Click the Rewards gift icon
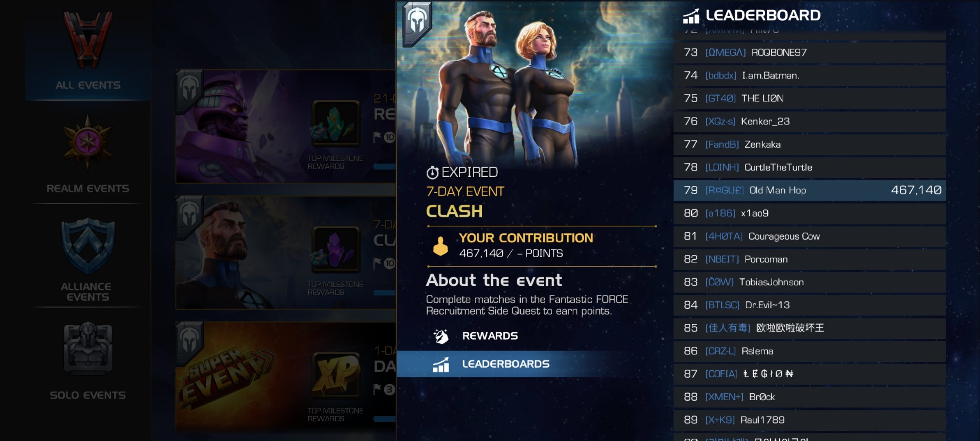Viewport: 980px width, 441px height. (x=441, y=336)
